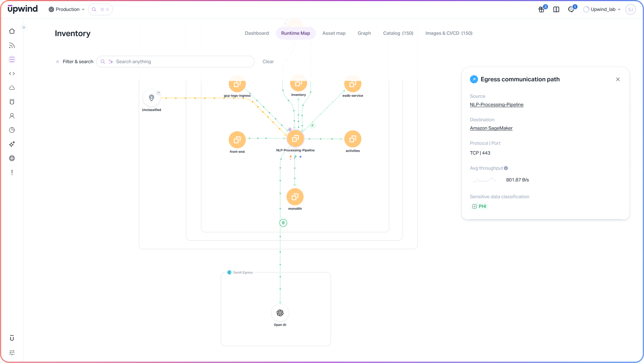The width and height of the screenshot is (644, 363).
Task: Open the code brackets icon in sidebar
Action: point(12,74)
